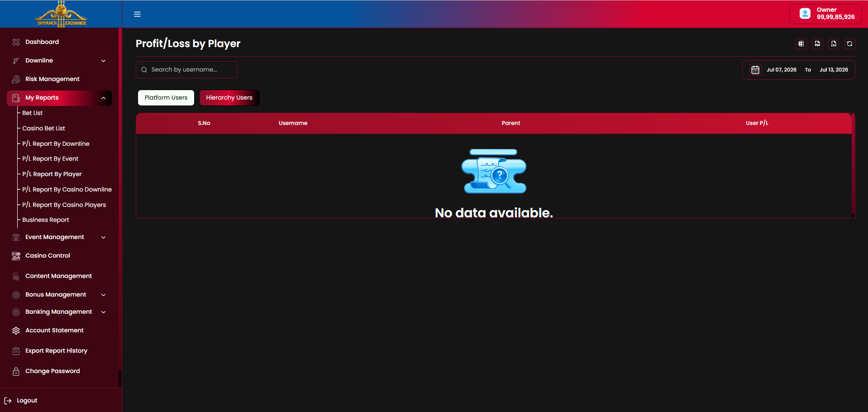Export report as PDF

pos(817,44)
